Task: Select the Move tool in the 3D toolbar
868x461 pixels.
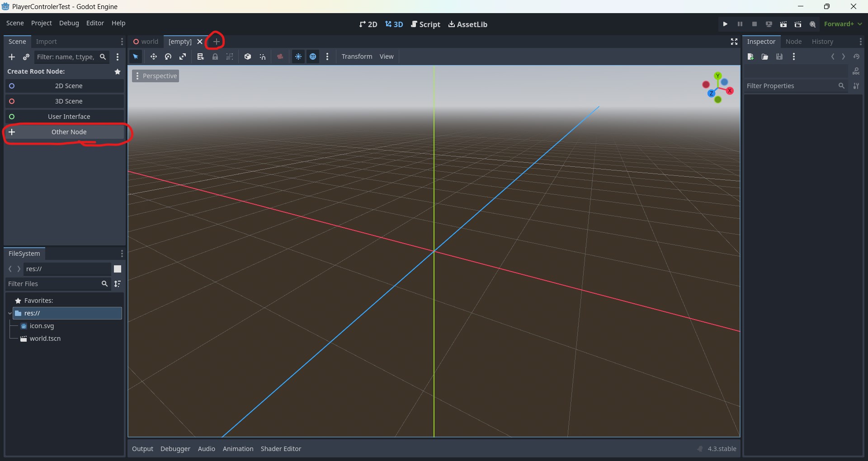Action: (x=153, y=56)
